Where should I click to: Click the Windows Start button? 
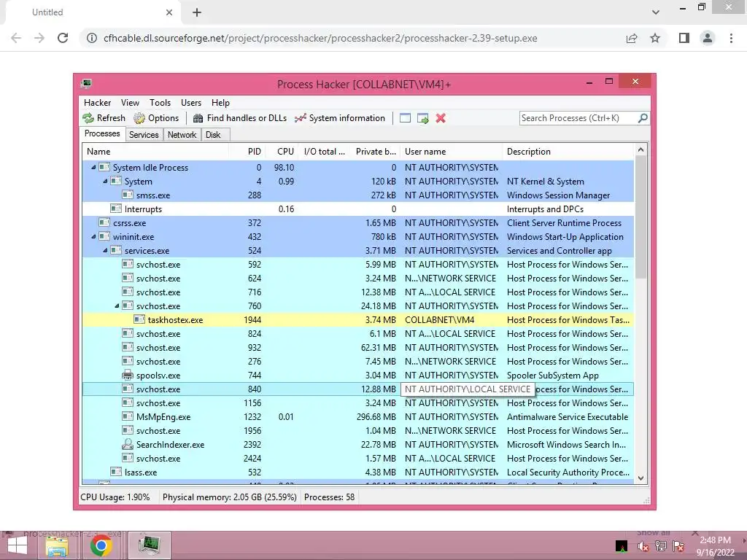(x=18, y=545)
